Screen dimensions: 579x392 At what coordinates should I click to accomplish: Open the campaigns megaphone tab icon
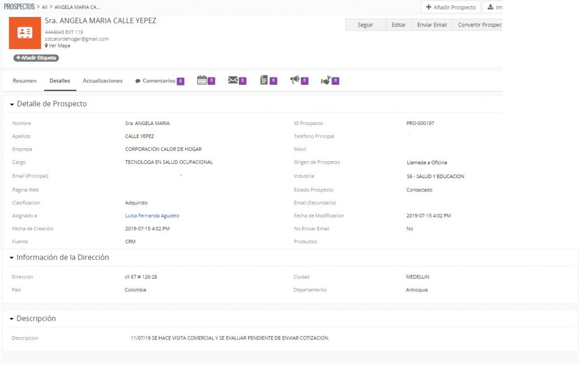tap(295, 80)
